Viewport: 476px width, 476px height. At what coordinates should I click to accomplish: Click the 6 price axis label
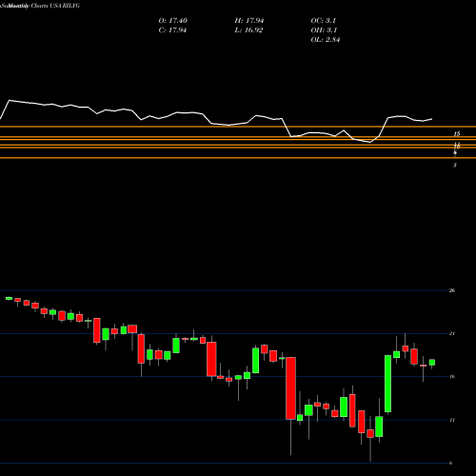[x=450, y=463]
